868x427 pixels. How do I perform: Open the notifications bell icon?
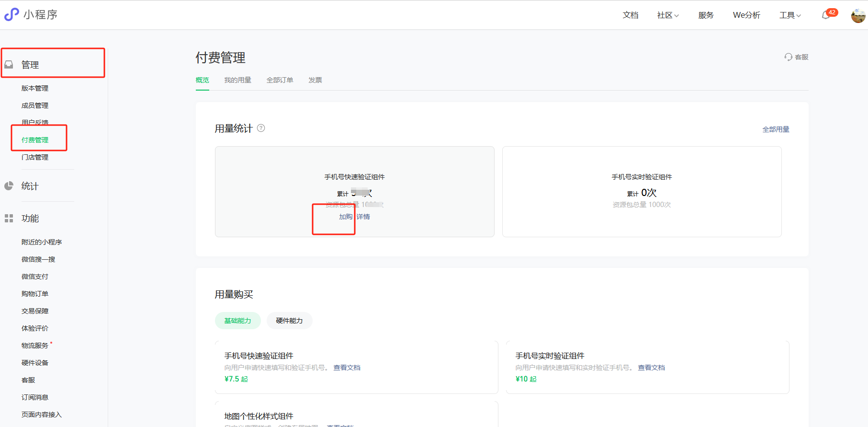pyautogui.click(x=826, y=15)
